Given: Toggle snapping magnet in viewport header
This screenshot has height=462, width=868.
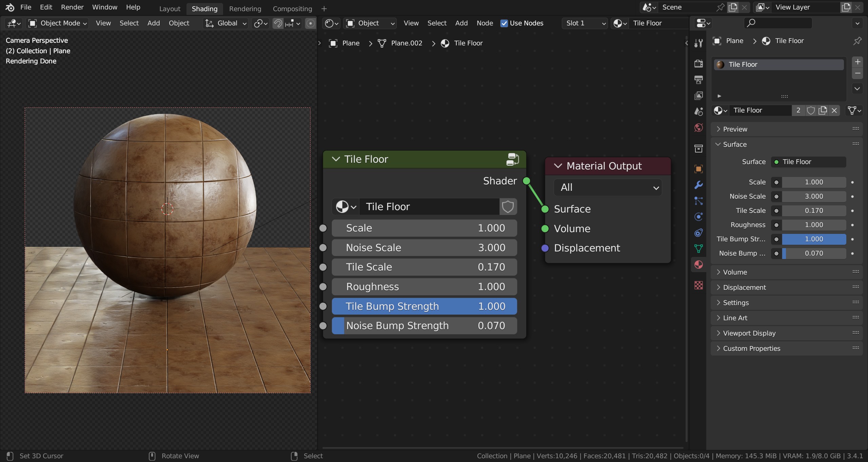Looking at the screenshot, I should (278, 23).
